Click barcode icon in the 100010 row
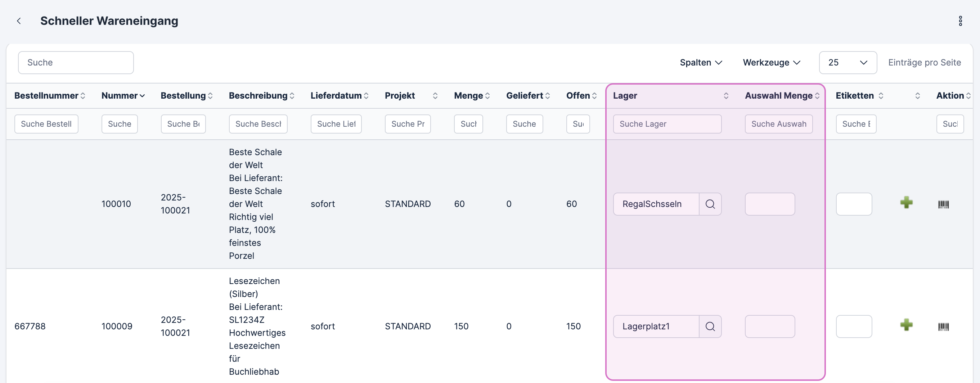Image resolution: width=980 pixels, height=383 pixels. pyautogui.click(x=943, y=204)
